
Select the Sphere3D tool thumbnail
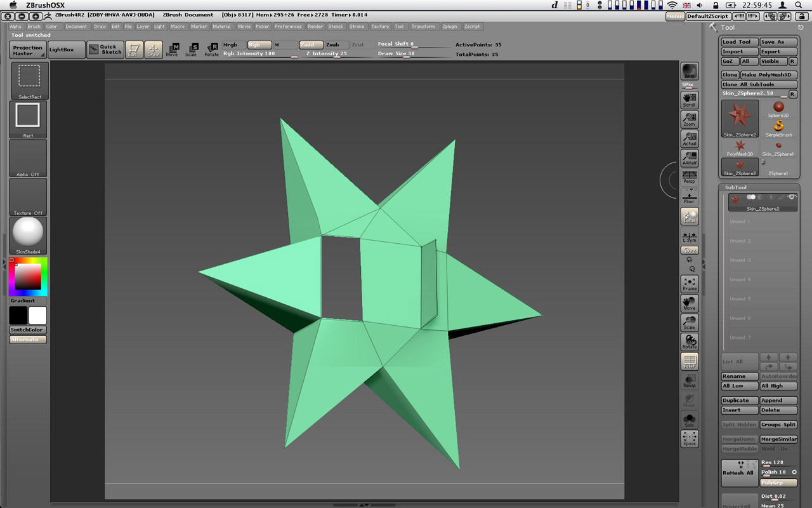(778, 109)
